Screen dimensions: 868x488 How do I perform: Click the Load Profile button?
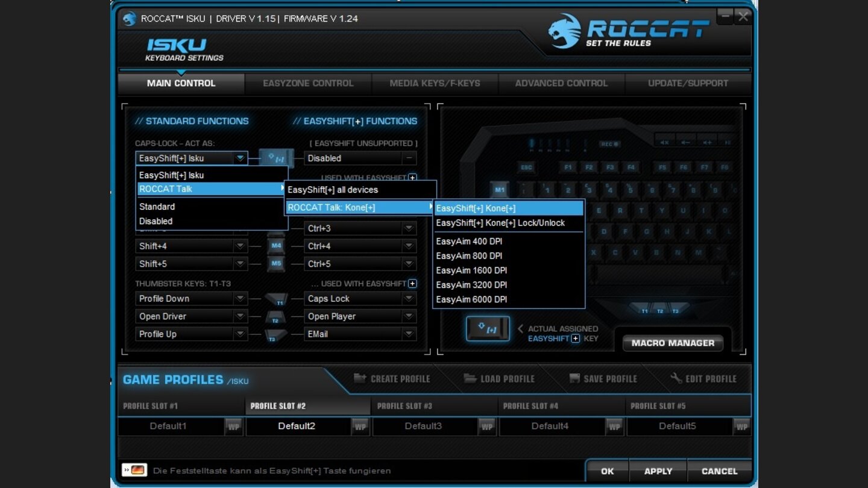click(x=499, y=379)
